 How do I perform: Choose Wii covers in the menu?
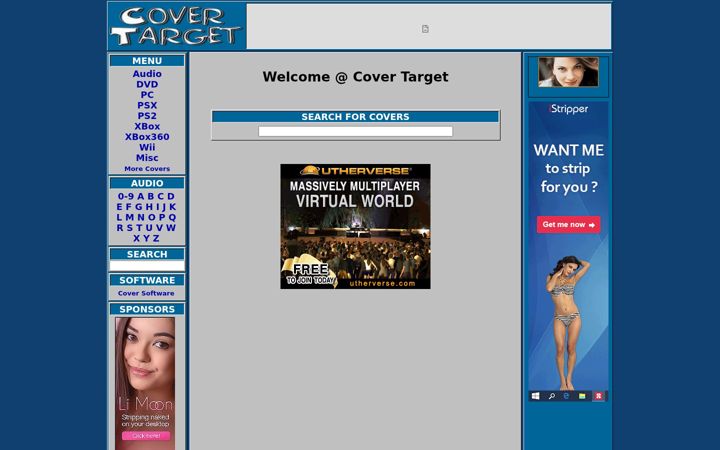point(147,148)
